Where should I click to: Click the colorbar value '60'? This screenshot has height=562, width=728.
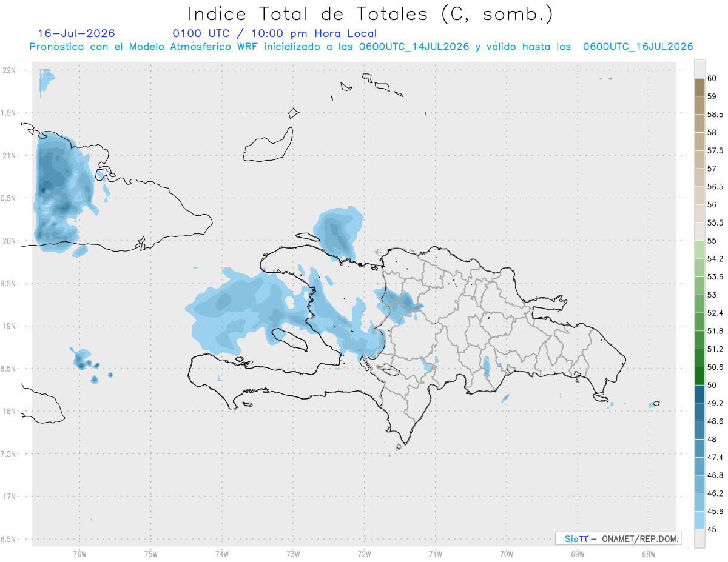(x=712, y=78)
